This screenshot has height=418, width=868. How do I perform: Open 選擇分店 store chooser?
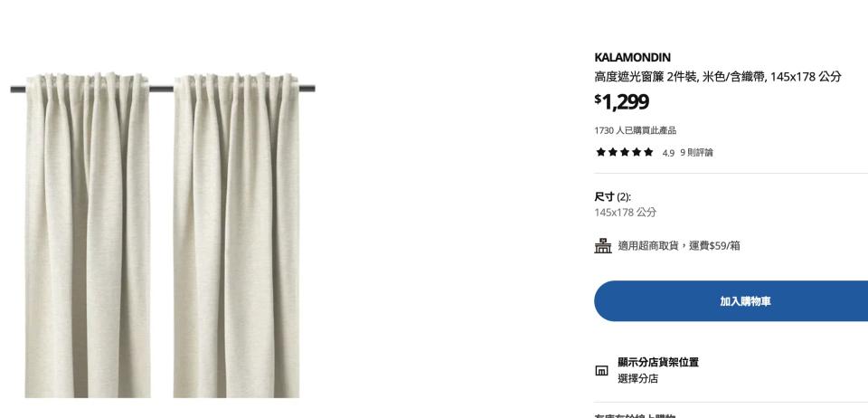(637, 379)
